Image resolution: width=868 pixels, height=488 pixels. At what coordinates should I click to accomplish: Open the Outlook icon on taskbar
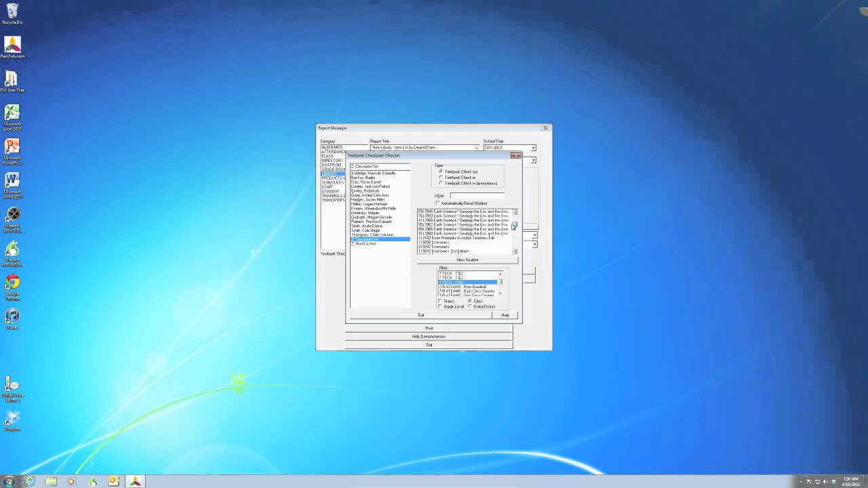(x=114, y=481)
